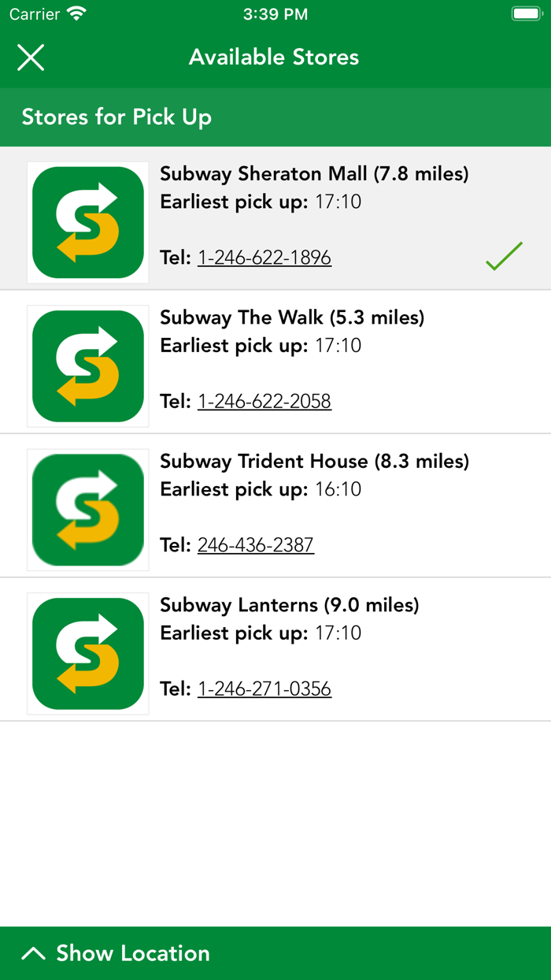
Task: Tap the 3:39 PM clock display
Action: coord(275,13)
